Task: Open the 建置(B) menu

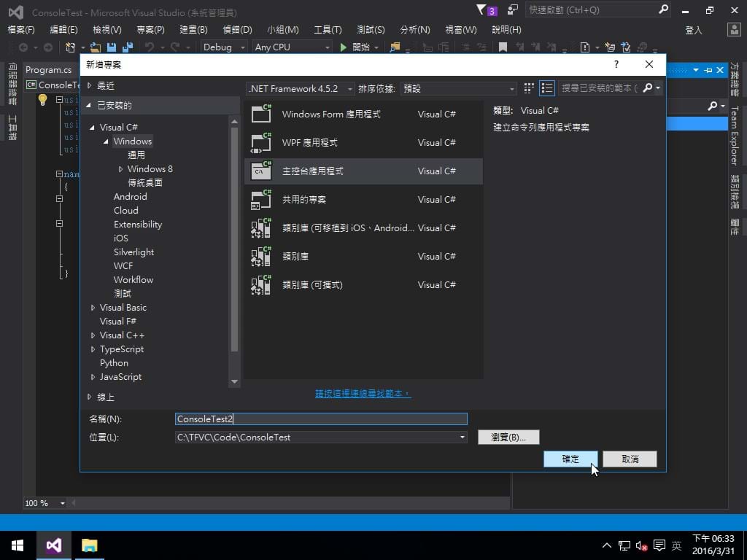Action: [193, 29]
